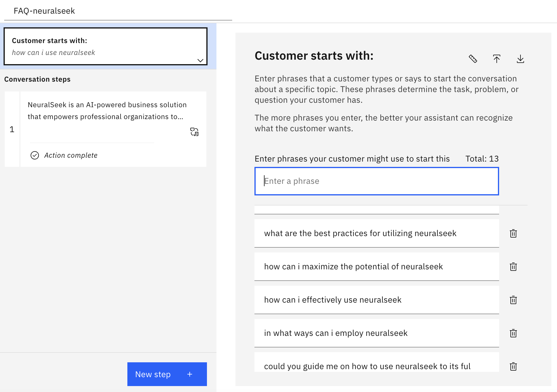Expand the Customer starts with chevron
The width and height of the screenshot is (557, 392).
coord(200,60)
